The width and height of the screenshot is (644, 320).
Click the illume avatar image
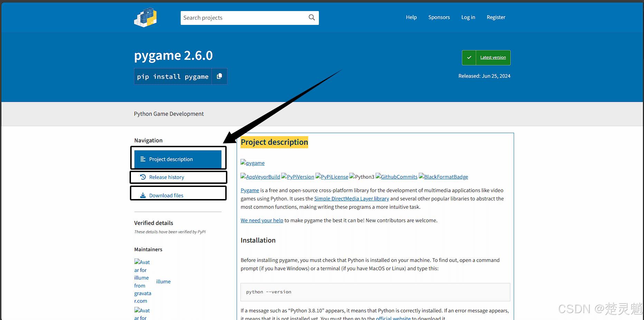coord(143,281)
